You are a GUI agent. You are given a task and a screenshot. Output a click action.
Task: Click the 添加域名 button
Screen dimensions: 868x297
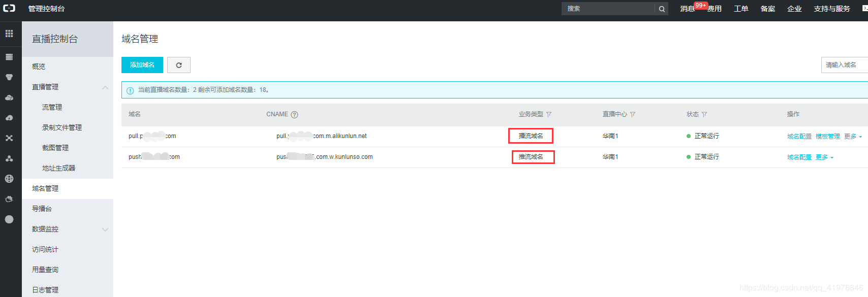coord(142,65)
